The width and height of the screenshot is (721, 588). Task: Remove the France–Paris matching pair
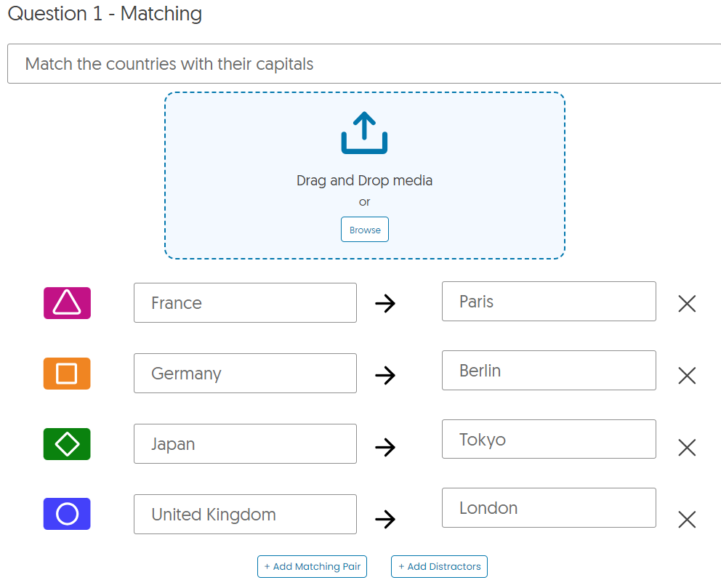click(x=687, y=303)
